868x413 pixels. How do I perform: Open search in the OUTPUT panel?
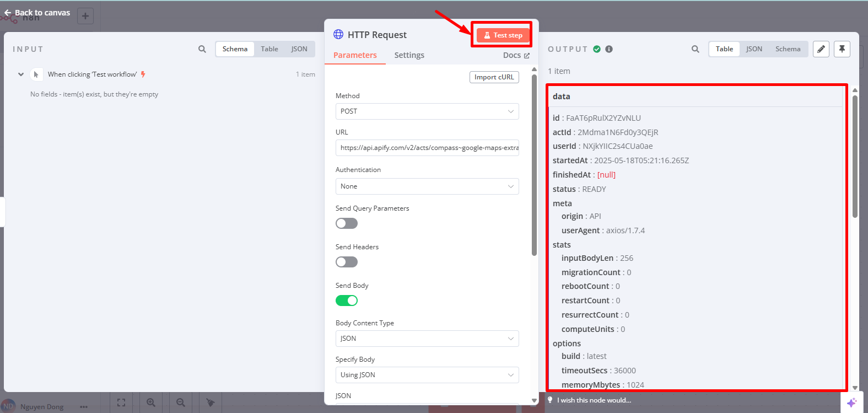click(x=695, y=49)
